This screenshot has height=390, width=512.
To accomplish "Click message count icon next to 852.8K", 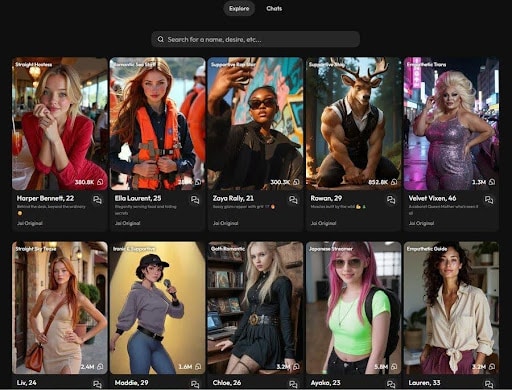I will (394, 182).
